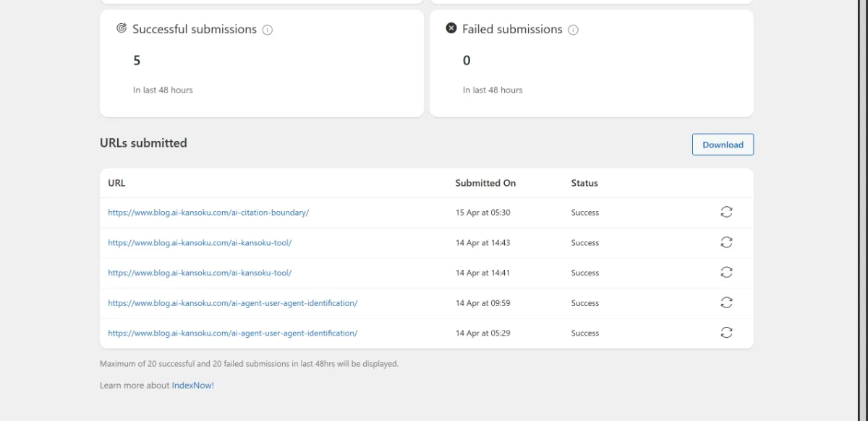Click refresh icon for 14 Apr 14:43 submission

(x=726, y=242)
